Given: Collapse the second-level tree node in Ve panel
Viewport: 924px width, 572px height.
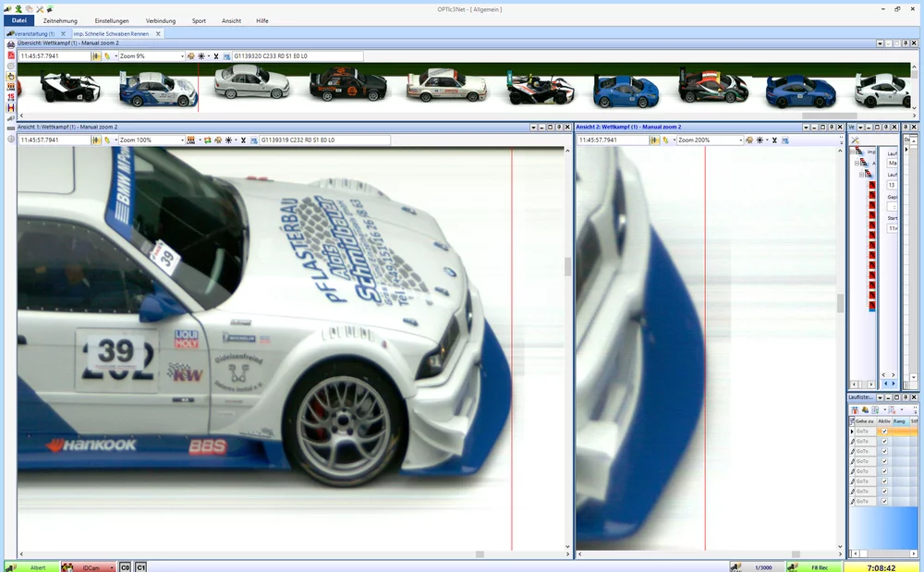Looking at the screenshot, I should click(x=857, y=163).
